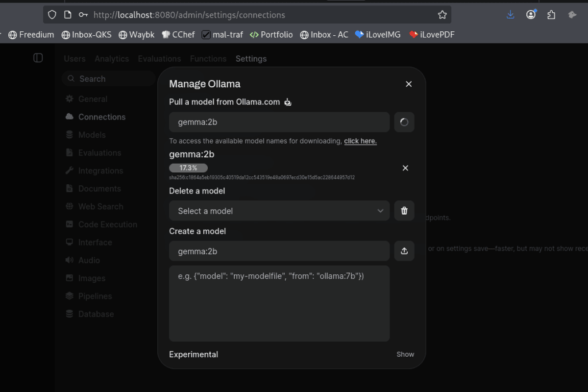Screen dimensions: 588x392
Task: Expand the Select a model dropdown
Action: click(279, 211)
